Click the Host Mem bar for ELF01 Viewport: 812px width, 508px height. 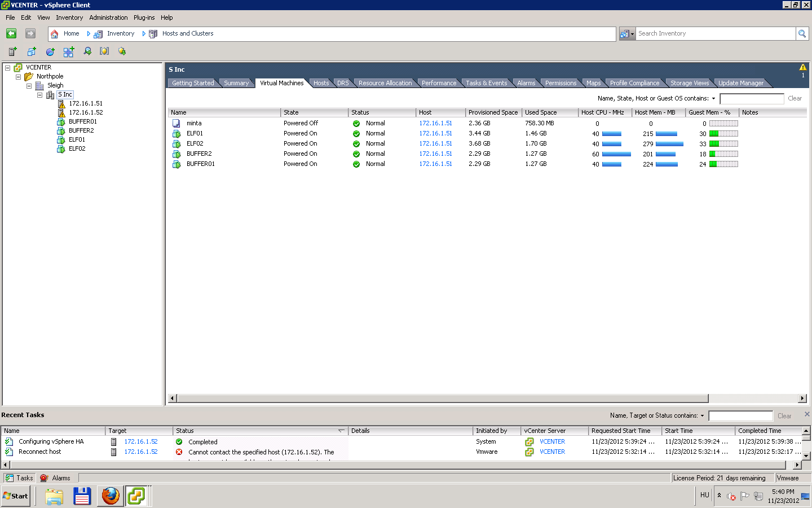[x=666, y=134]
